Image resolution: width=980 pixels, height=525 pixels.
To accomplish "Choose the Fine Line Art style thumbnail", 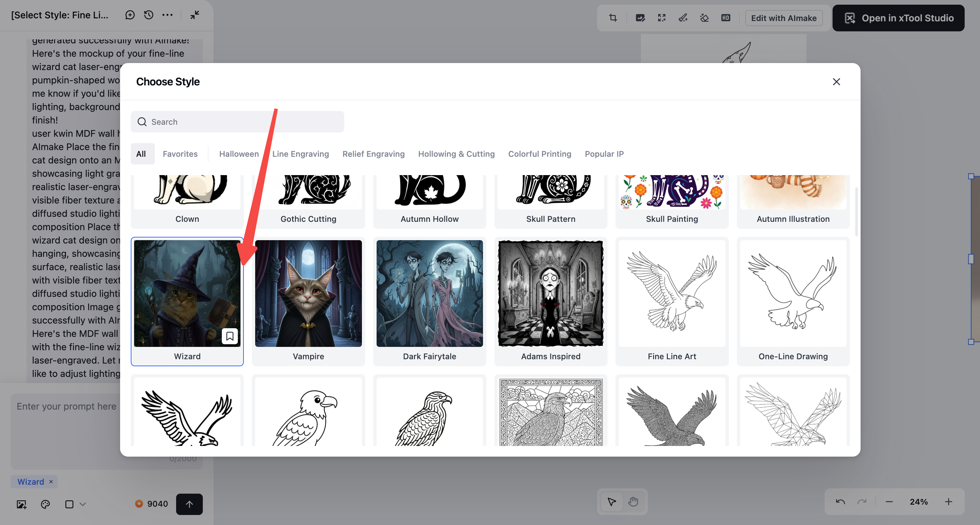I will 671,293.
